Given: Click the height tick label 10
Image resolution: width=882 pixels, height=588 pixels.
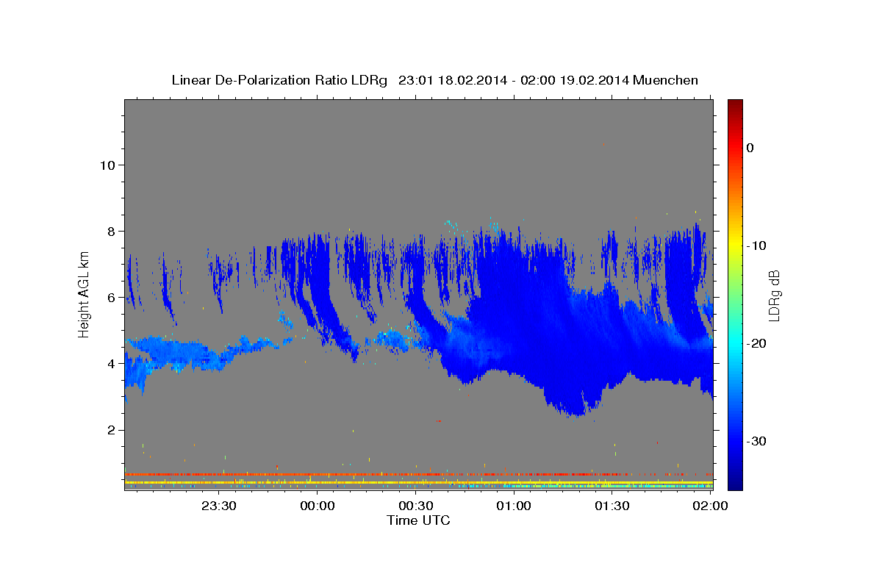Looking at the screenshot, I should (x=107, y=165).
